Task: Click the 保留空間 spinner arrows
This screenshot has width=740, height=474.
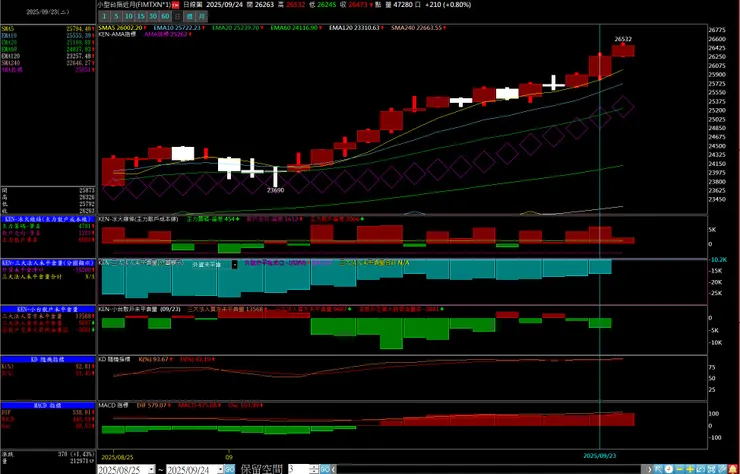Action: click(314, 470)
